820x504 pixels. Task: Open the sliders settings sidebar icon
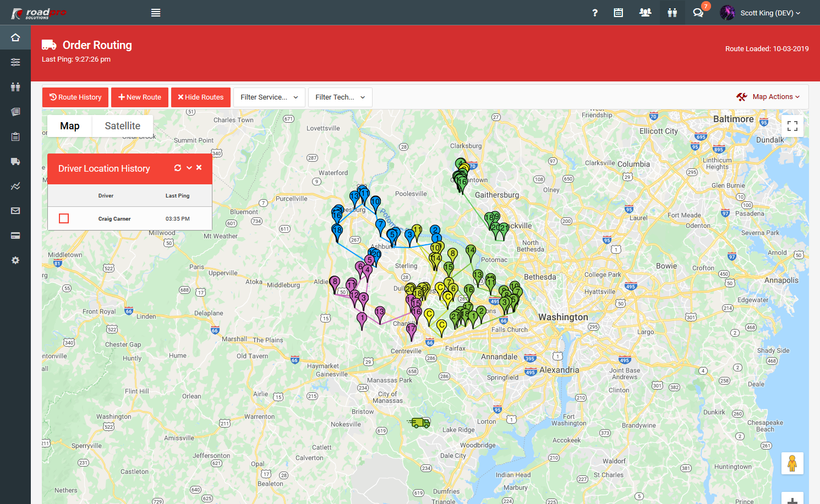coord(15,62)
